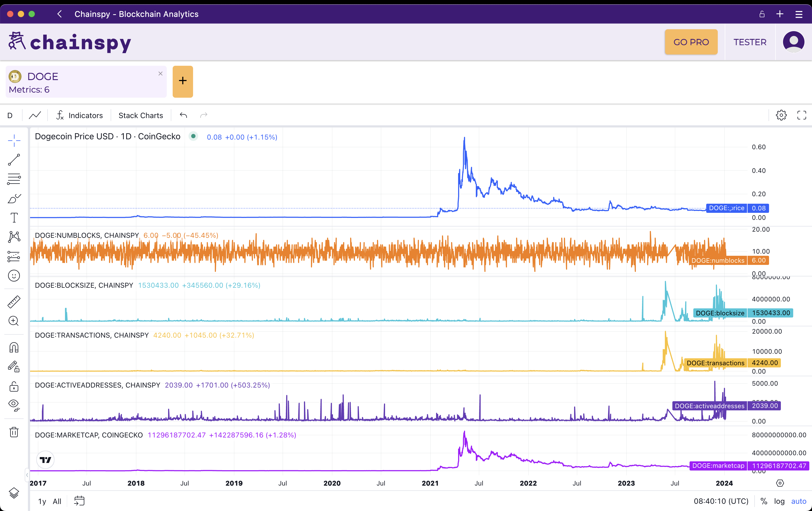Open the object tree layers icon
812x511 pixels.
tap(14, 493)
